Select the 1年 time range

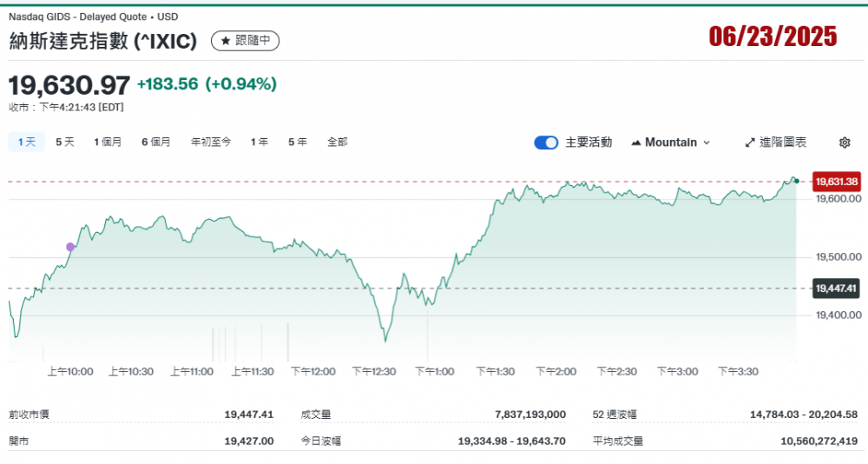click(259, 142)
